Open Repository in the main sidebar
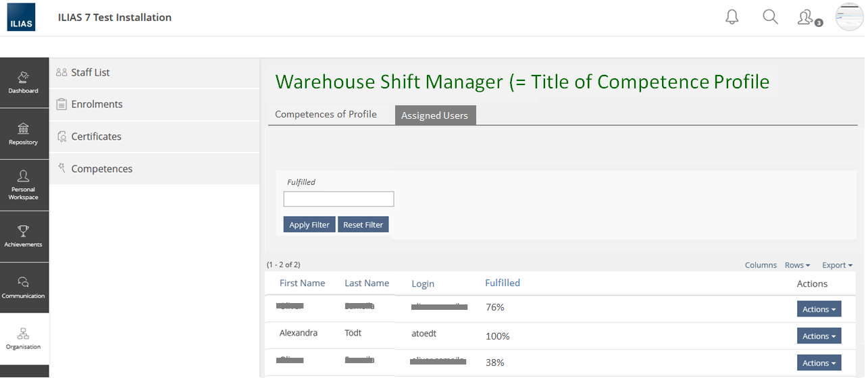This screenshot has width=868, height=378. (x=24, y=134)
